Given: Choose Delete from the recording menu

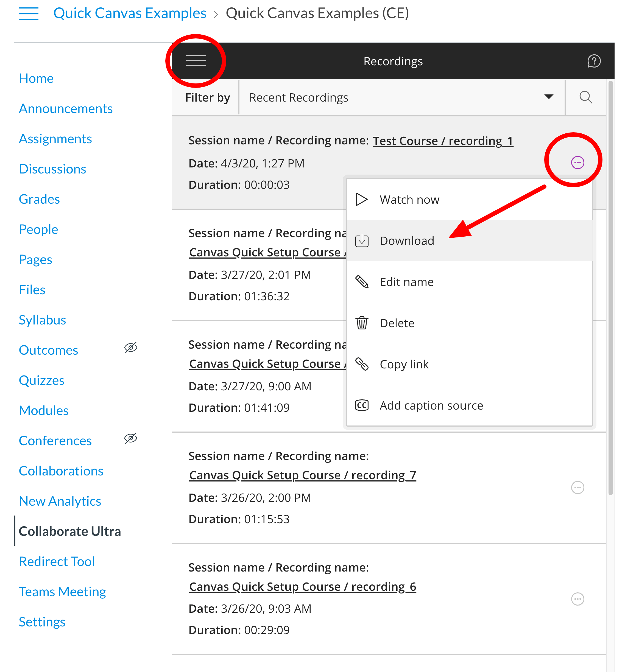Looking at the screenshot, I should [x=469, y=323].
